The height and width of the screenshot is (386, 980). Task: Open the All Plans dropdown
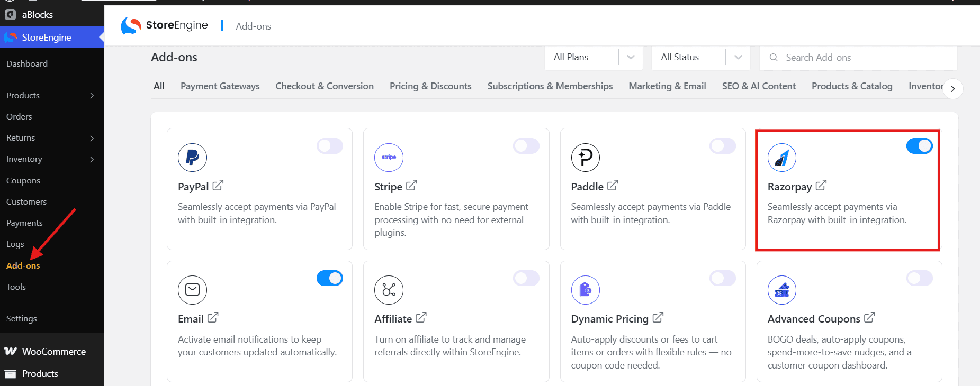coord(594,57)
